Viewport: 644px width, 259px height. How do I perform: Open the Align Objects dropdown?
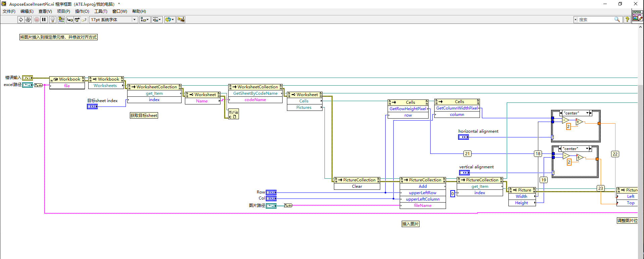(x=145, y=19)
